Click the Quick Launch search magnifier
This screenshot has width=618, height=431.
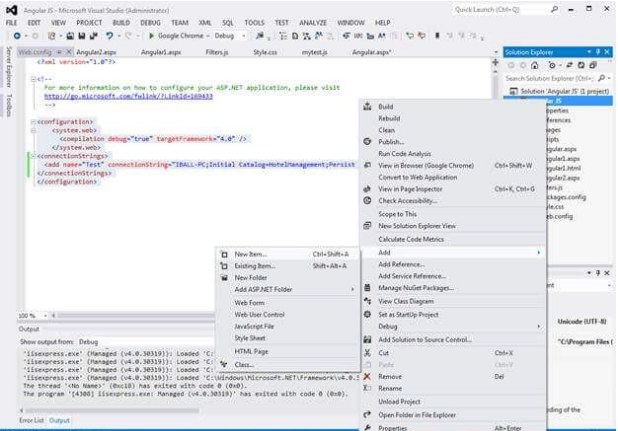point(555,9)
